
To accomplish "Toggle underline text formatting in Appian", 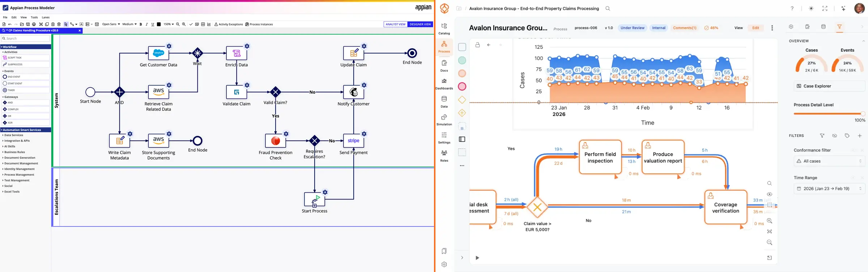I will tap(153, 25).
